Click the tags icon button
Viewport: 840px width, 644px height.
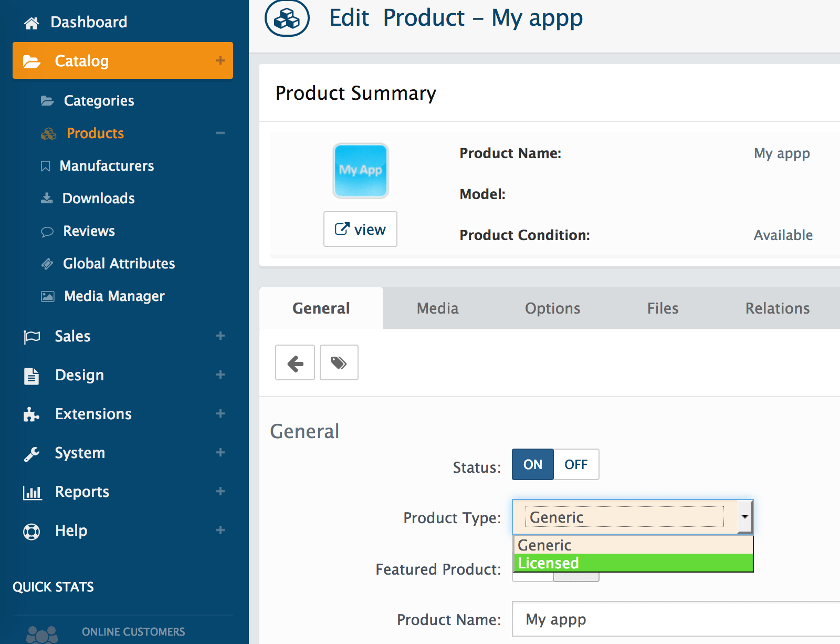[x=339, y=362]
